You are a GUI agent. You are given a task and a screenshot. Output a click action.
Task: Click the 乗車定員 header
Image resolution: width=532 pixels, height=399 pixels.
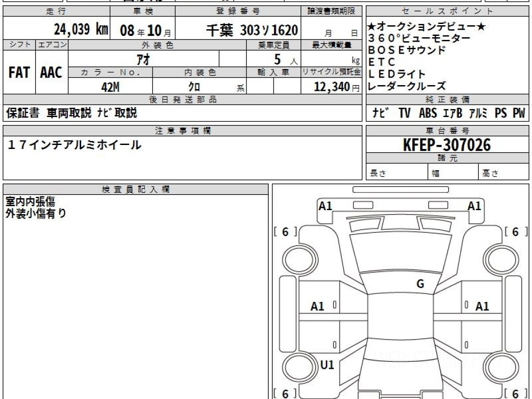tap(274, 45)
